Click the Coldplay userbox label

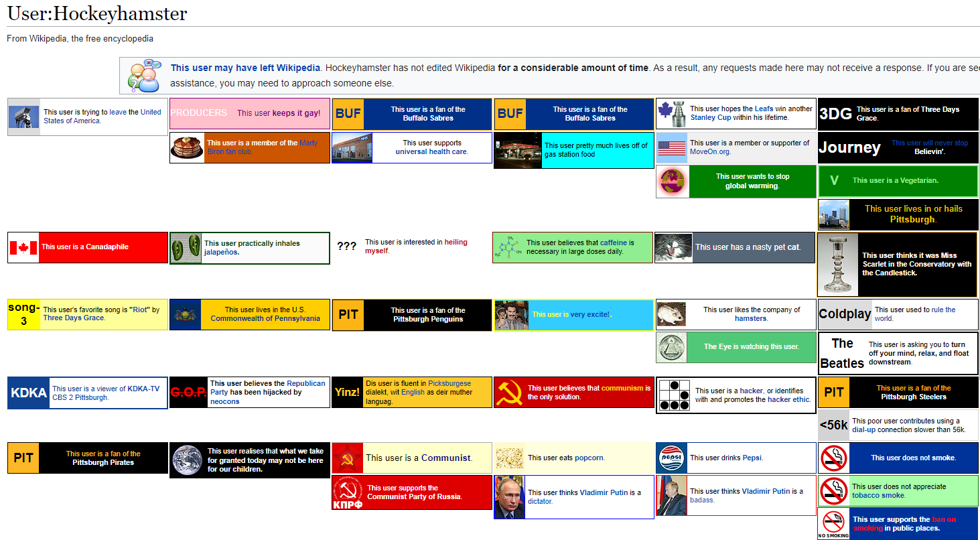click(x=845, y=314)
